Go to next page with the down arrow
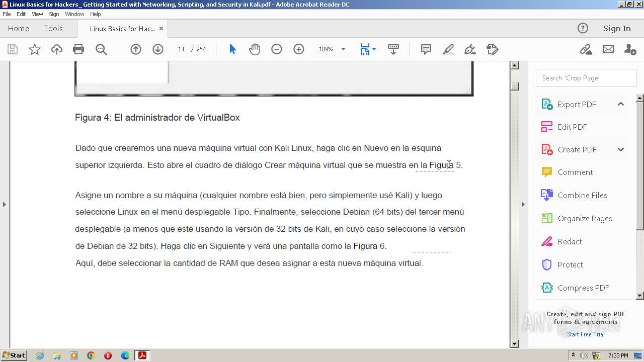The width and height of the screenshot is (644, 362). tap(158, 49)
